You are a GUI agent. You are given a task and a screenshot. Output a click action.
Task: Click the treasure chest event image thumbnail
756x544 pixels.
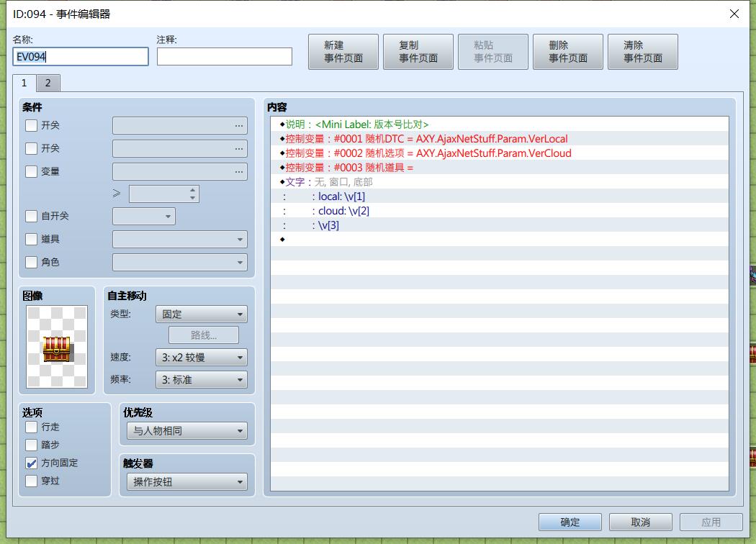(57, 346)
